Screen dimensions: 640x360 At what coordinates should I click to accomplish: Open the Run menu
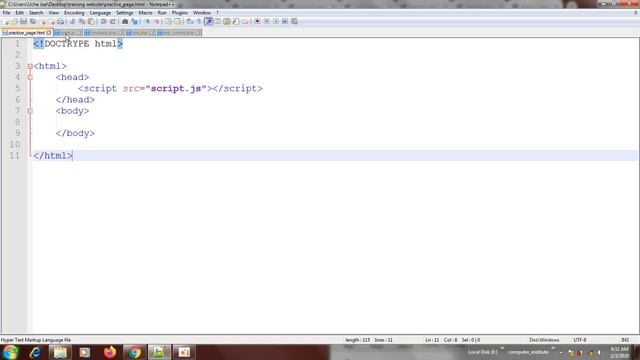click(x=162, y=13)
